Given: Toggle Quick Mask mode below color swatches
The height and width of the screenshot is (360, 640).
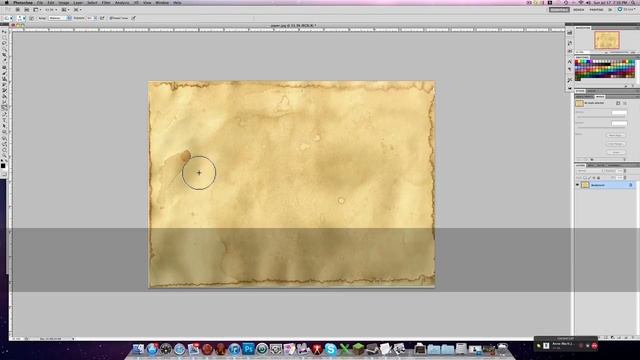Looking at the screenshot, I should coord(4,174).
